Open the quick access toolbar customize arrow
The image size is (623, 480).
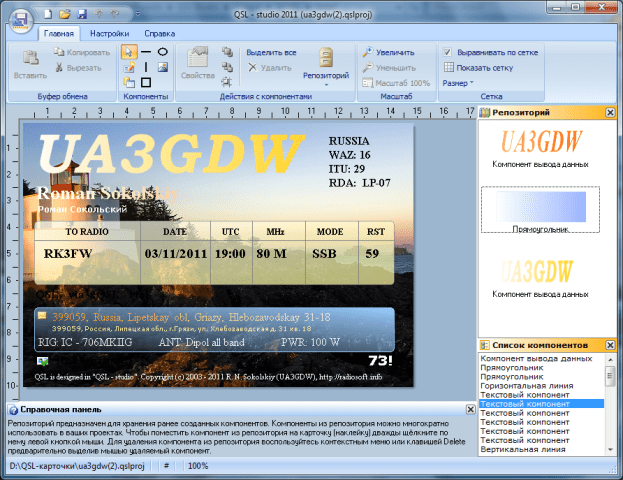(x=138, y=14)
